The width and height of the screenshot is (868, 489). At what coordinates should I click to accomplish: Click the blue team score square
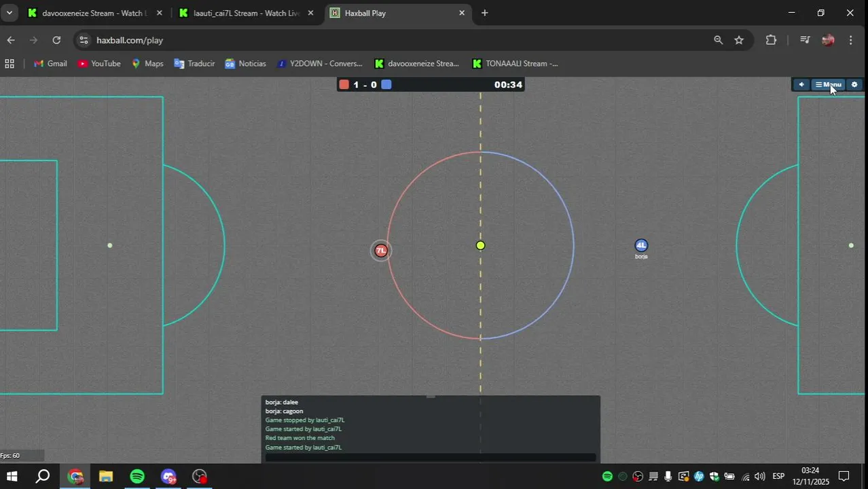386,84
